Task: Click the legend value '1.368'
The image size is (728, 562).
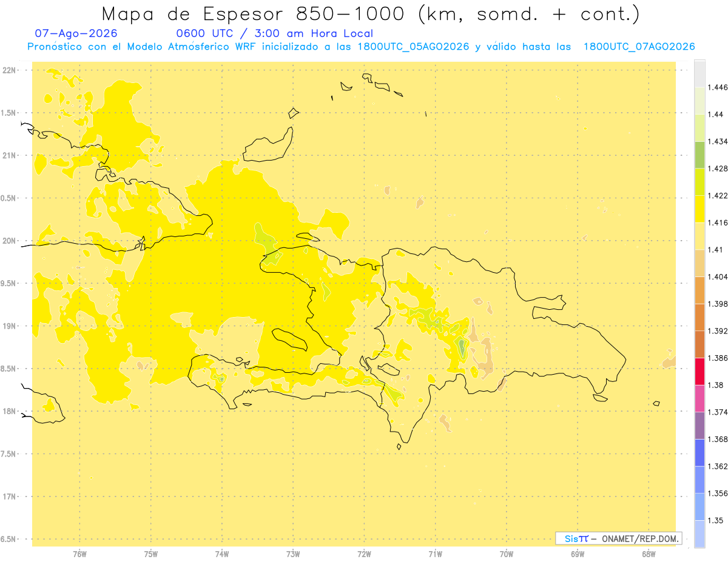Action: coord(717,439)
